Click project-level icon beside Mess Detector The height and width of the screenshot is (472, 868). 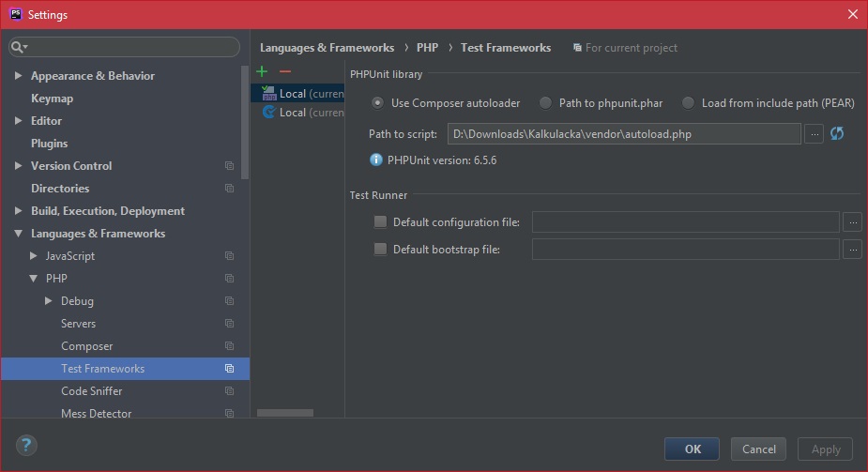point(229,413)
